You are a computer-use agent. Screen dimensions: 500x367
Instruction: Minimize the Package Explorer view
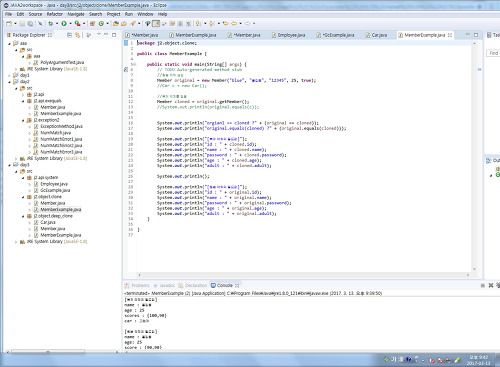pyautogui.click(x=106, y=34)
